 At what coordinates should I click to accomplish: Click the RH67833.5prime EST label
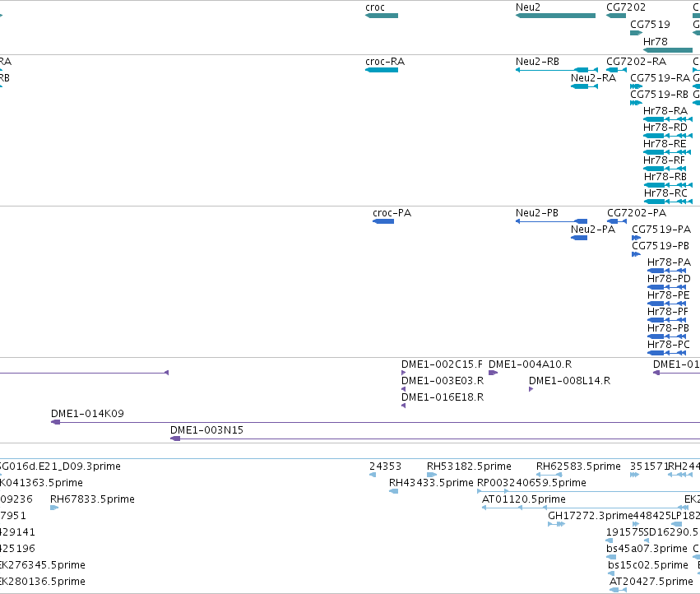pos(92,499)
